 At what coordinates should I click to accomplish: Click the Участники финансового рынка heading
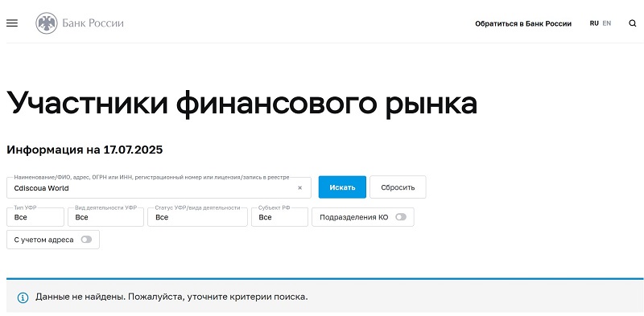pyautogui.click(x=242, y=104)
